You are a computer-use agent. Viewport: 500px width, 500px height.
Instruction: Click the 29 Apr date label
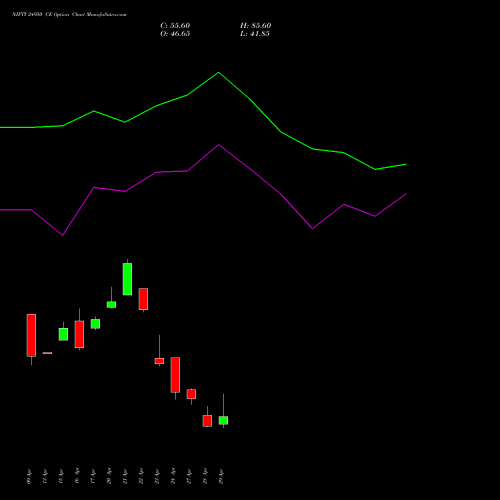point(221,476)
